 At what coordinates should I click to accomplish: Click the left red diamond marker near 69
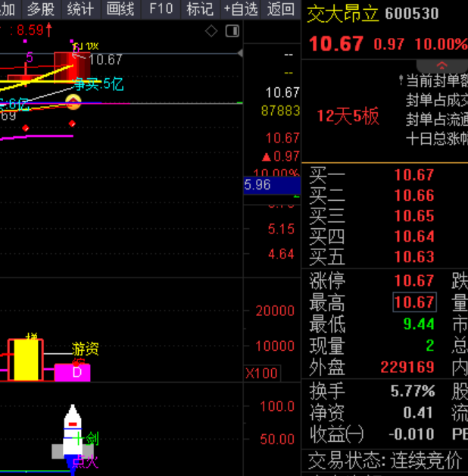click(26, 128)
